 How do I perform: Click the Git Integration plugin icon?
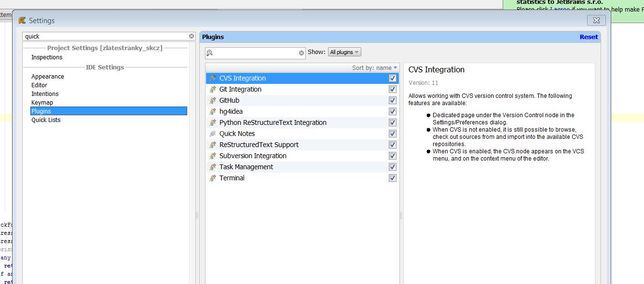coord(212,89)
